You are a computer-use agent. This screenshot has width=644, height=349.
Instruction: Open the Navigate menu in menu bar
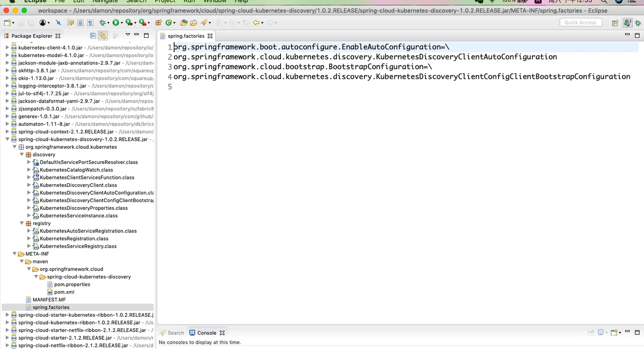[105, 1]
